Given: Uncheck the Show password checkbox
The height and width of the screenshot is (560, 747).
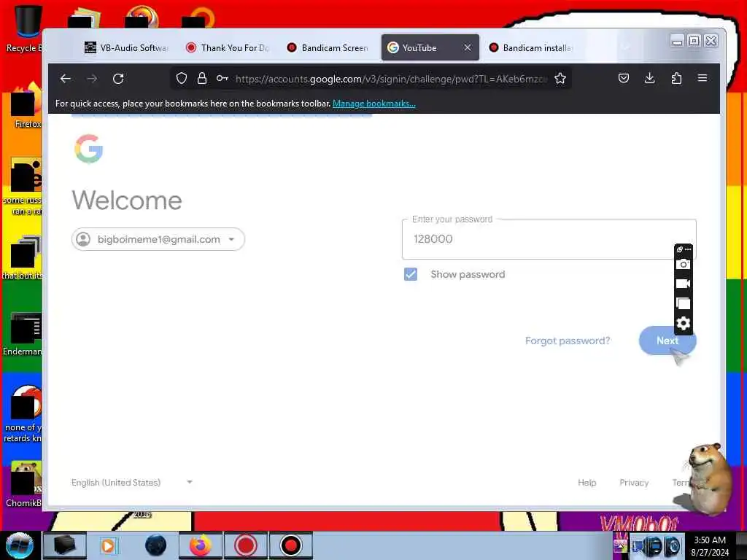Looking at the screenshot, I should coord(411,274).
